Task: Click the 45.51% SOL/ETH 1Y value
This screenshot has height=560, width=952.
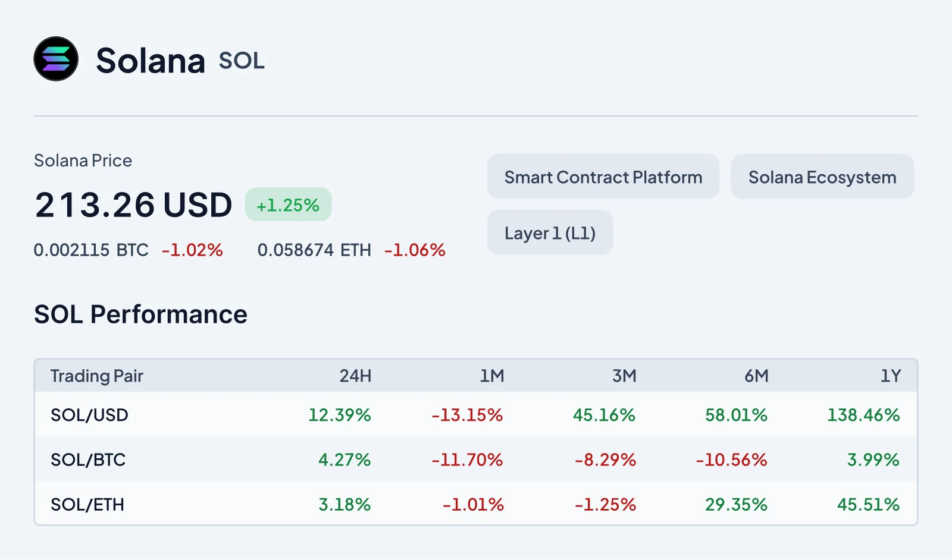Action: (868, 505)
